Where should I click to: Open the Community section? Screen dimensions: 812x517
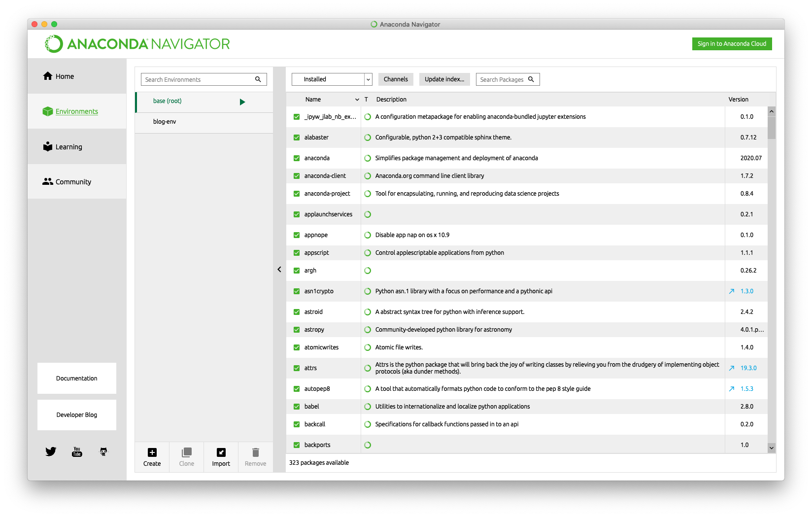coord(73,181)
